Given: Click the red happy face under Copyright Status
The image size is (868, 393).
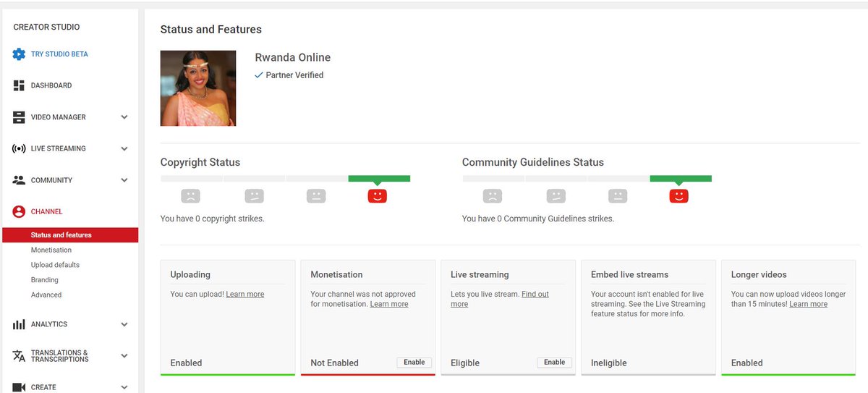Looking at the screenshot, I should click(x=378, y=195).
